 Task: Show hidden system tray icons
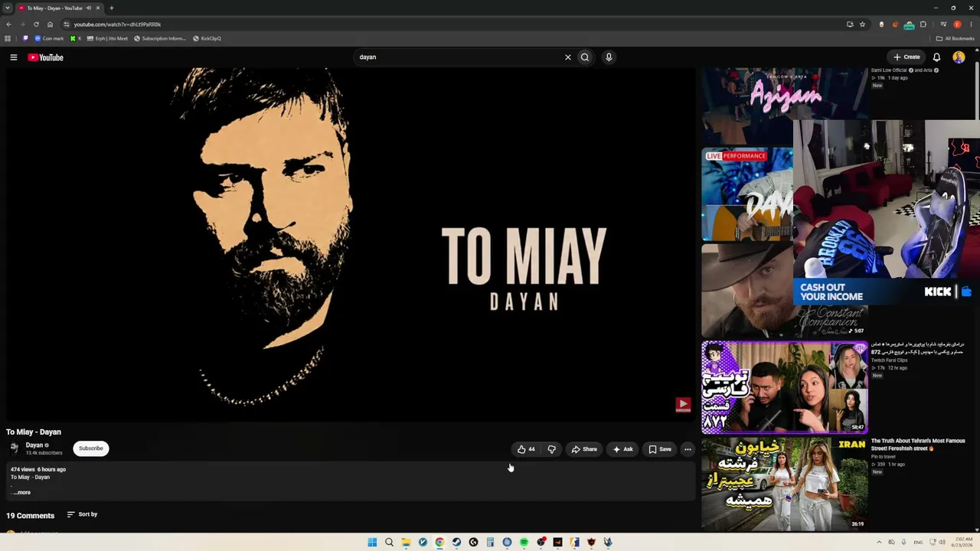(879, 542)
